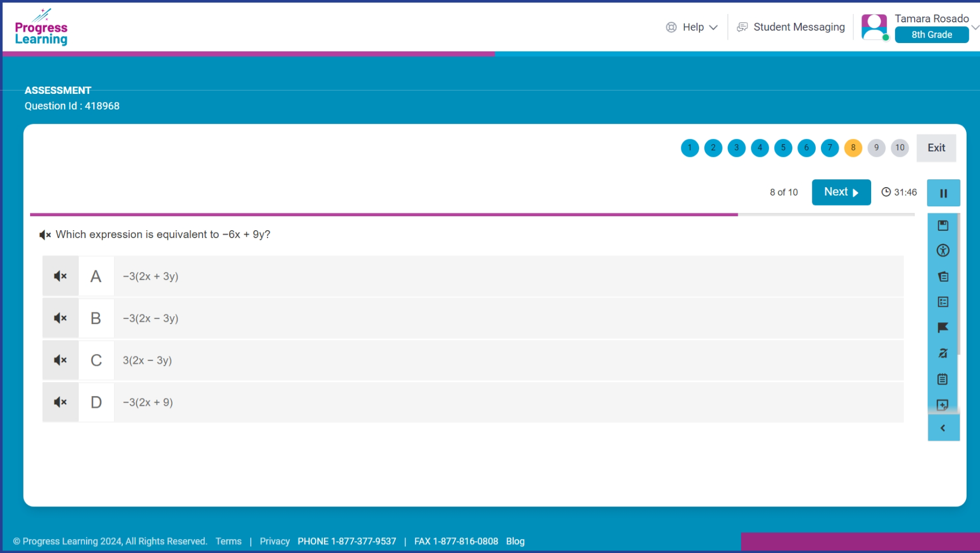The image size is (980, 553).
Task: Click the sidebar tools scrollbar
Action: [x=959, y=284]
